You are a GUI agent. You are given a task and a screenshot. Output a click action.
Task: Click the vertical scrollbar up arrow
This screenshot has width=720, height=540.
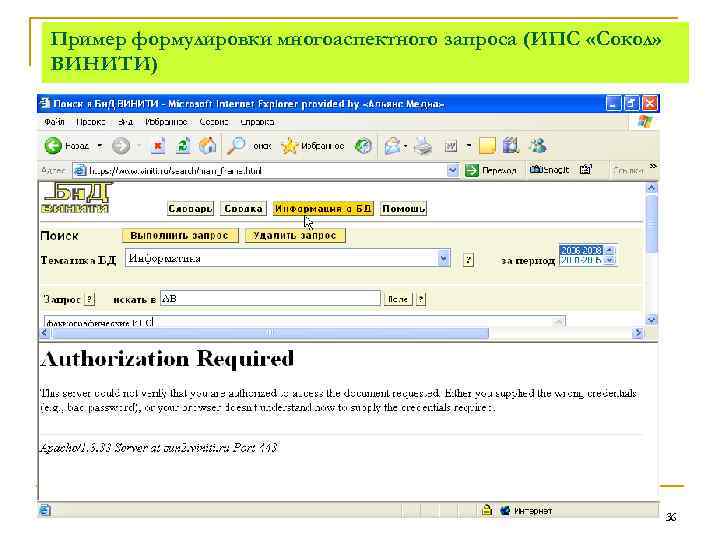click(x=651, y=188)
